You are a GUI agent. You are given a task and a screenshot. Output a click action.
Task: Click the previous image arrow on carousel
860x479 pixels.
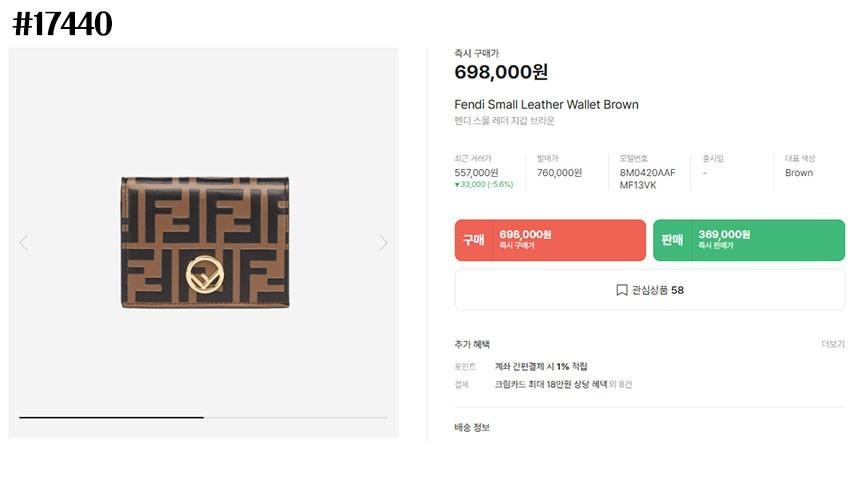pos(24,243)
